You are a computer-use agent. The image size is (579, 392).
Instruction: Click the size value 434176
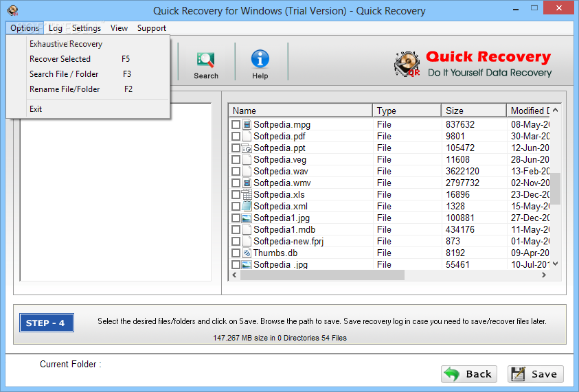click(459, 229)
